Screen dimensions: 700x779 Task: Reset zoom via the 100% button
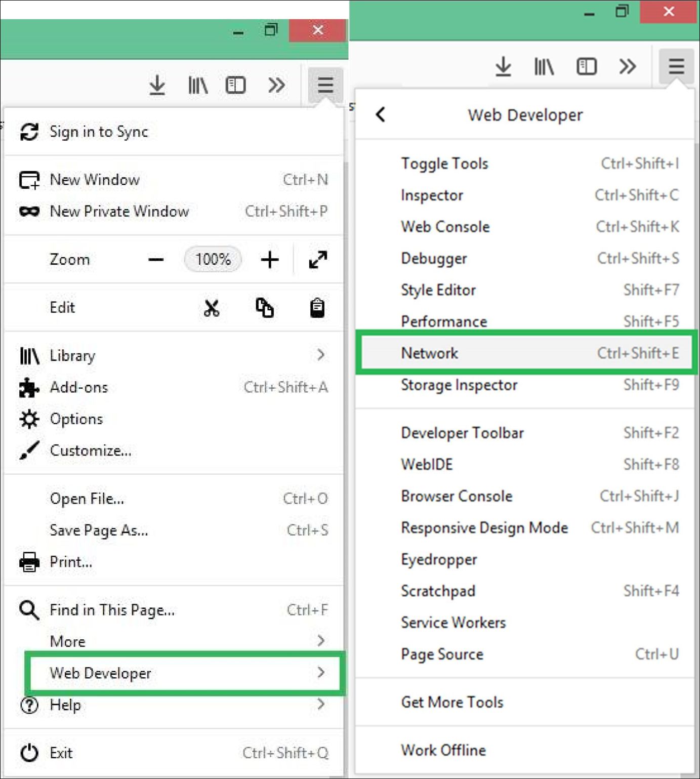213,260
